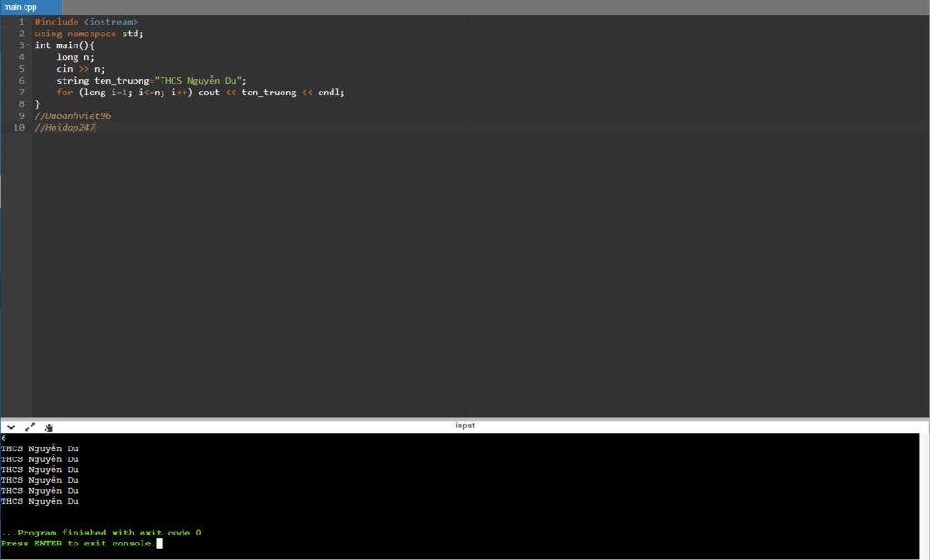
Task: Click the string ten_truong assignment line
Action: pyautogui.click(x=152, y=81)
